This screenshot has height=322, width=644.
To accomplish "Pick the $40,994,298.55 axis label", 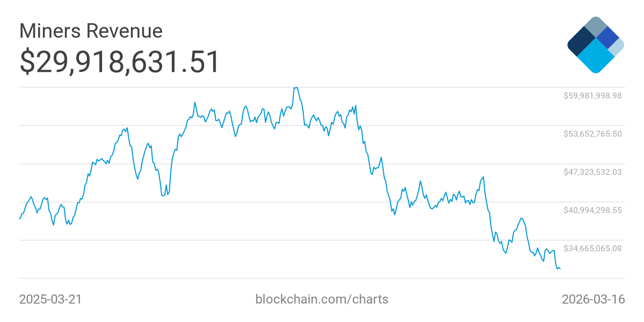I will (x=592, y=210).
